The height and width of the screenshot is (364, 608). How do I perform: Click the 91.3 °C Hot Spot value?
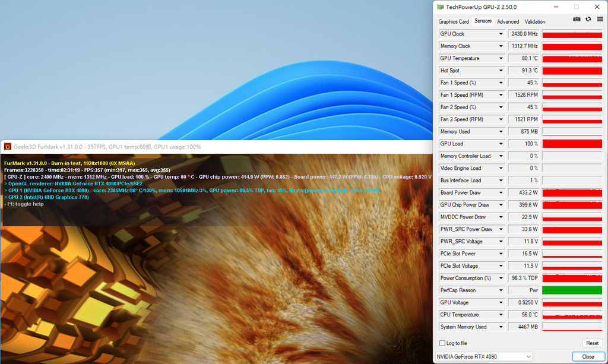coord(524,71)
